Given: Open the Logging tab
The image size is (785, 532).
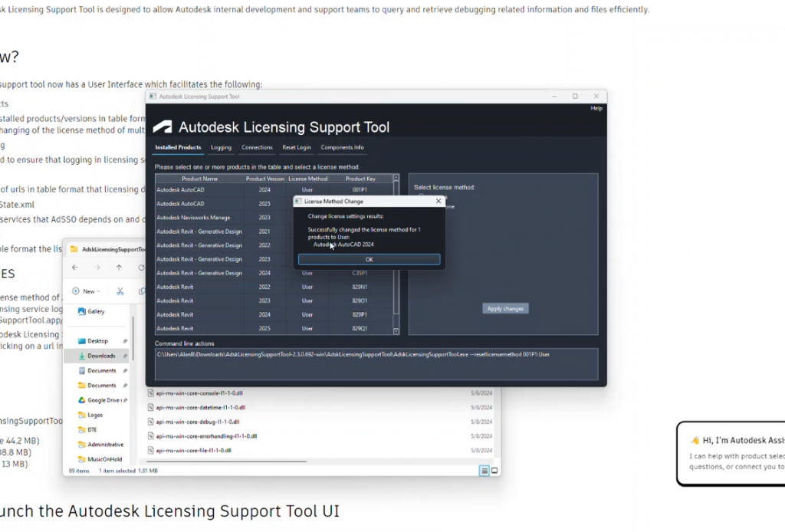Looking at the screenshot, I should (x=221, y=147).
